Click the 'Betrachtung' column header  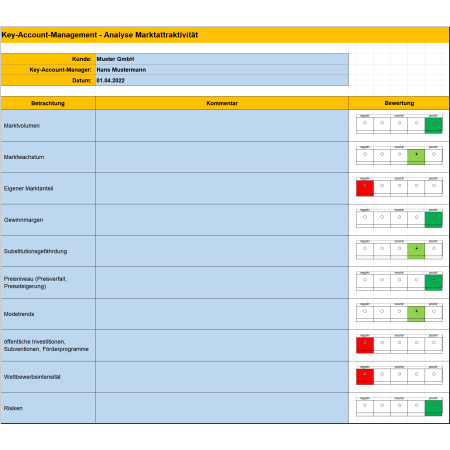48,103
